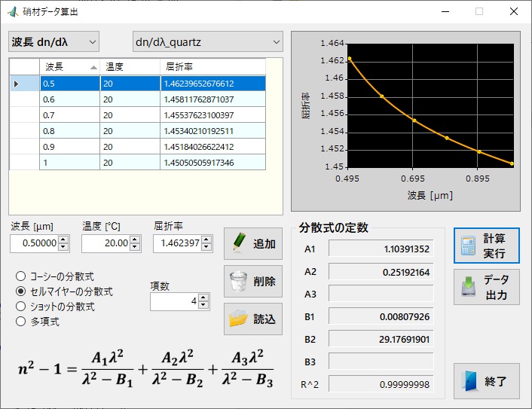
Task: Select cell 1.45184026622412
Action: (x=212, y=147)
